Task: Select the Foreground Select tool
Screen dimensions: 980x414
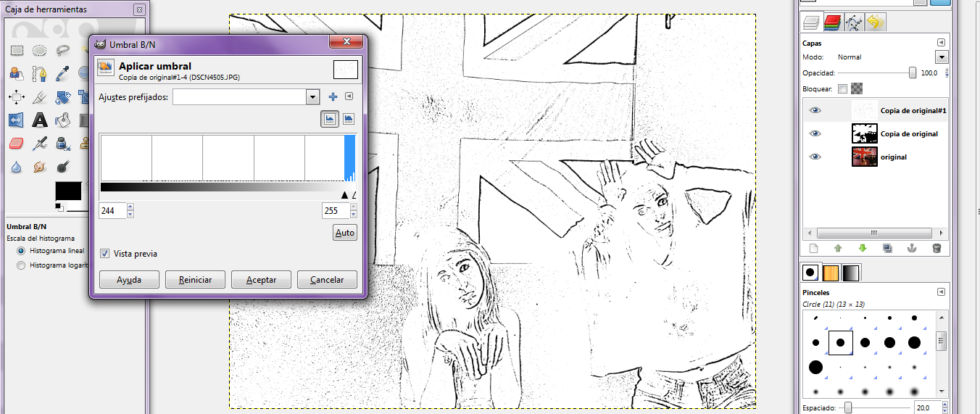Action: pos(17,73)
